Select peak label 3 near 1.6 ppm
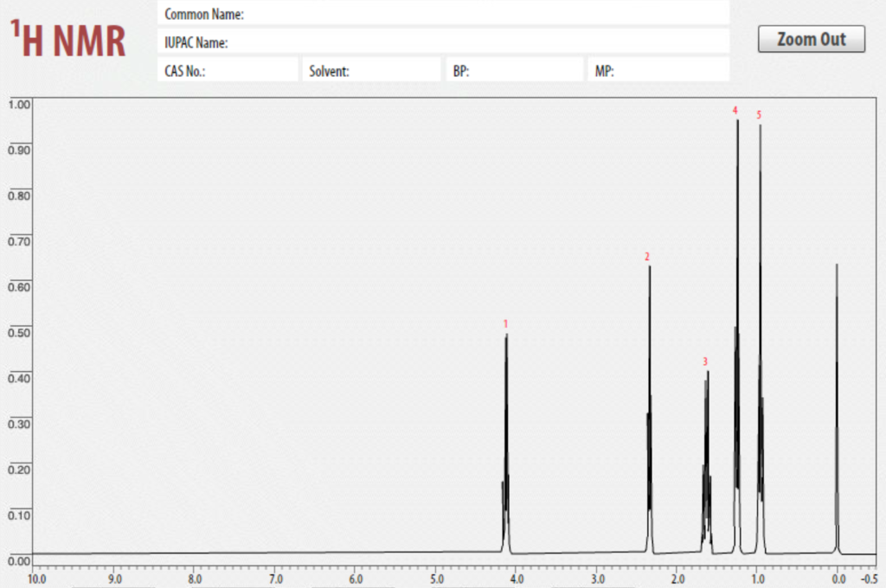The width and height of the screenshot is (886, 588). [704, 362]
